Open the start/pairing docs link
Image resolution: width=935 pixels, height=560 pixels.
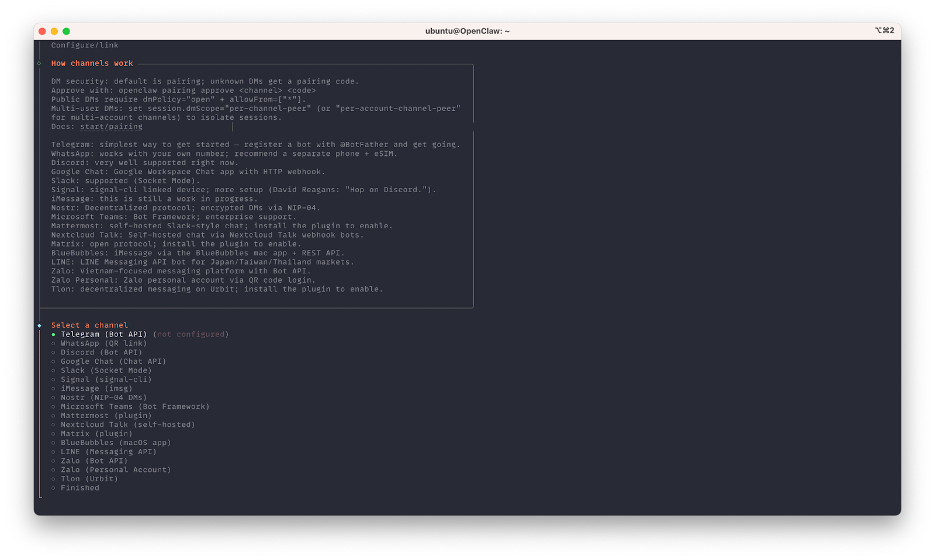point(111,126)
